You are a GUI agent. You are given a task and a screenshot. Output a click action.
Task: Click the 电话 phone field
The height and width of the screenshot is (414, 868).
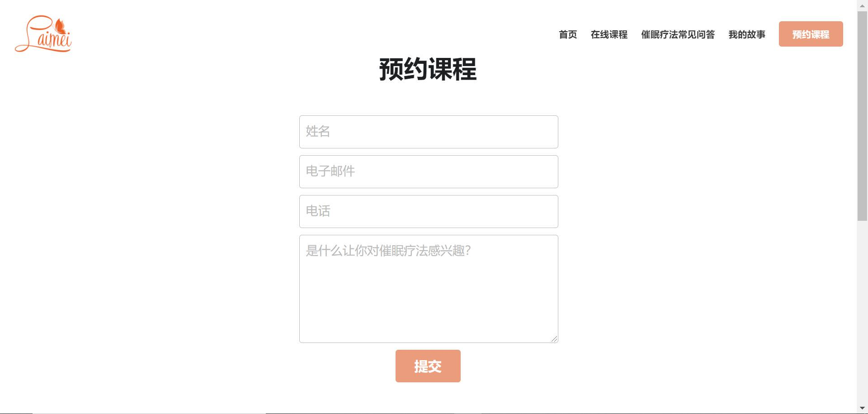tap(428, 211)
